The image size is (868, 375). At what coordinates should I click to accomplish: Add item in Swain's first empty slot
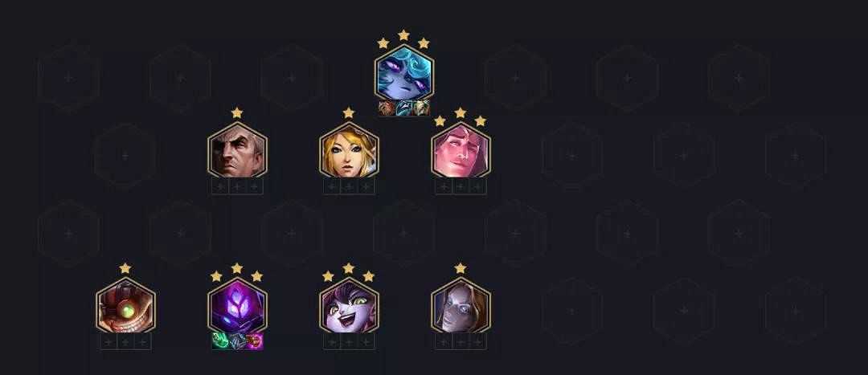coord(220,186)
